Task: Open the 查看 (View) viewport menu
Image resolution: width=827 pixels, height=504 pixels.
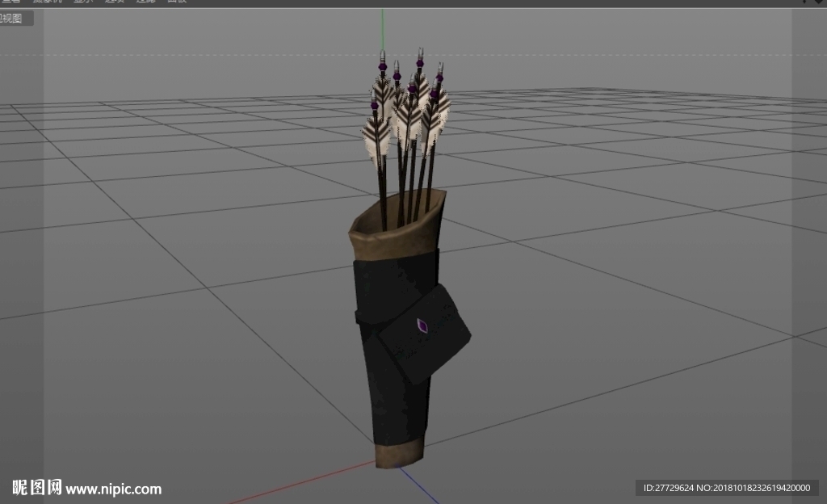Action: (x=10, y=1)
